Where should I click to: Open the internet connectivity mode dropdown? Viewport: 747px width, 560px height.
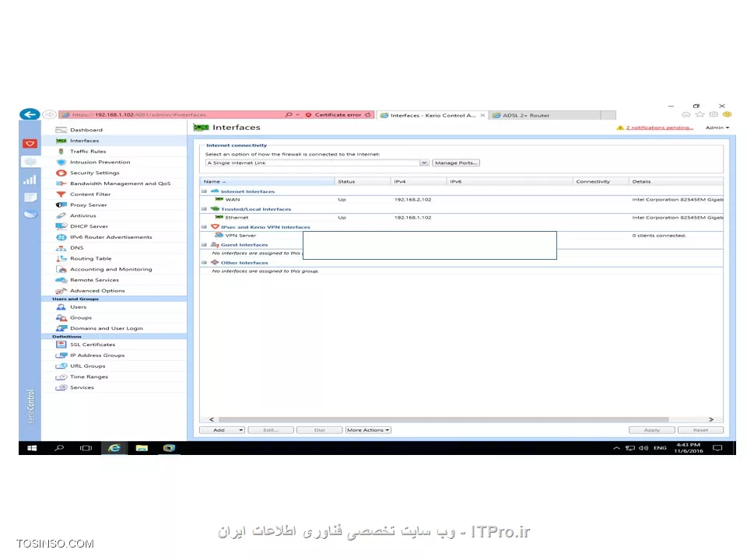[423, 163]
